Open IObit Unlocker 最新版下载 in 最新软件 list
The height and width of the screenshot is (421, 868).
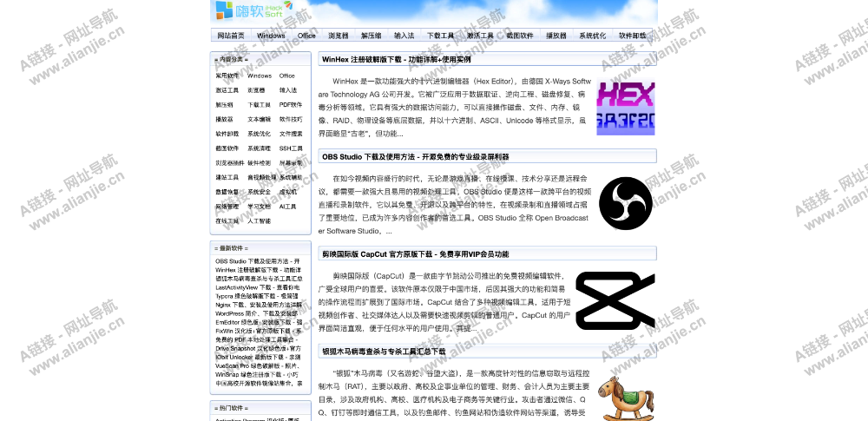point(259,358)
